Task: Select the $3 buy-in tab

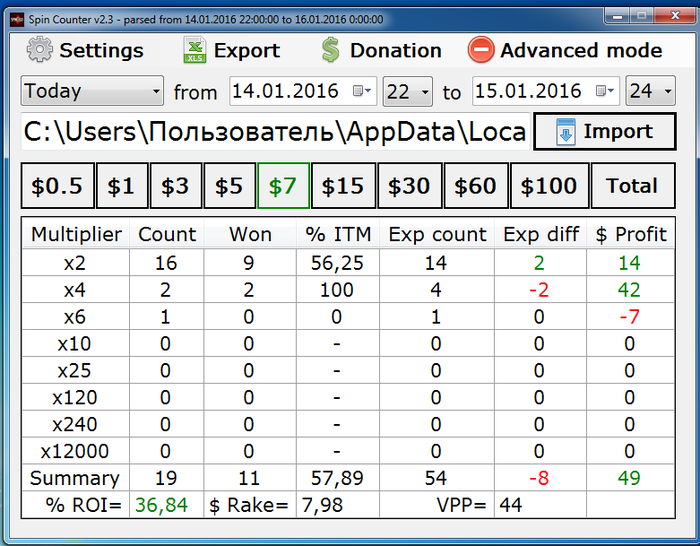Action: pos(176,186)
